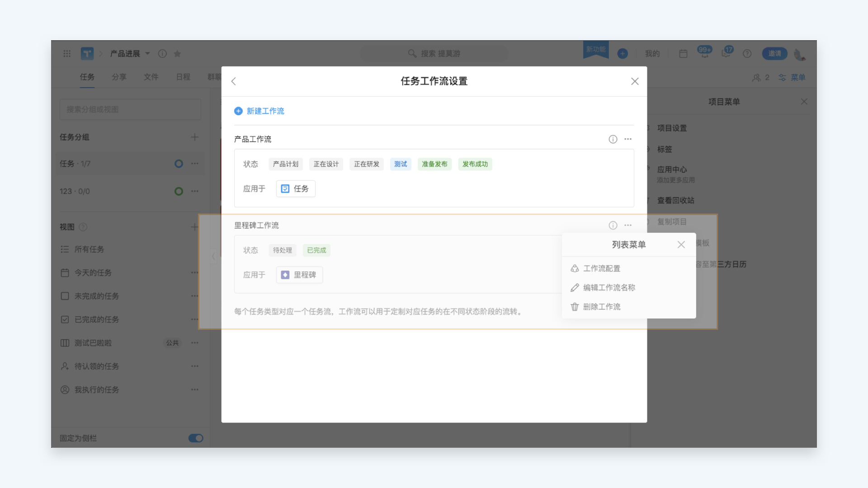This screenshot has width=868, height=488.
Task: Open more options for 待认领的任务 view
Action: [x=195, y=366]
